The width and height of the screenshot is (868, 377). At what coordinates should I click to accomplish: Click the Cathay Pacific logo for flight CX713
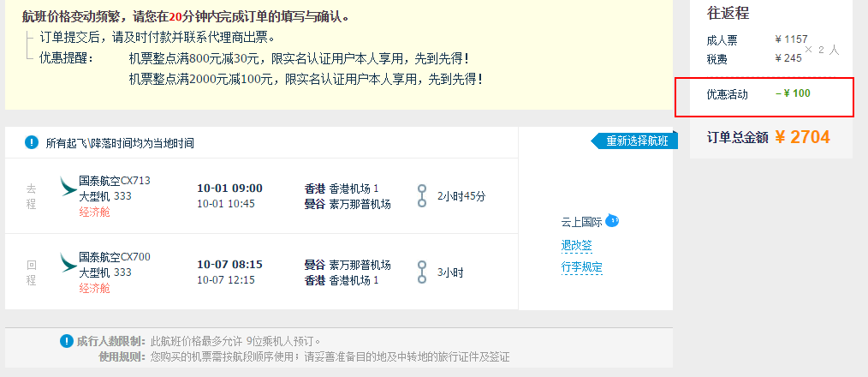point(68,186)
